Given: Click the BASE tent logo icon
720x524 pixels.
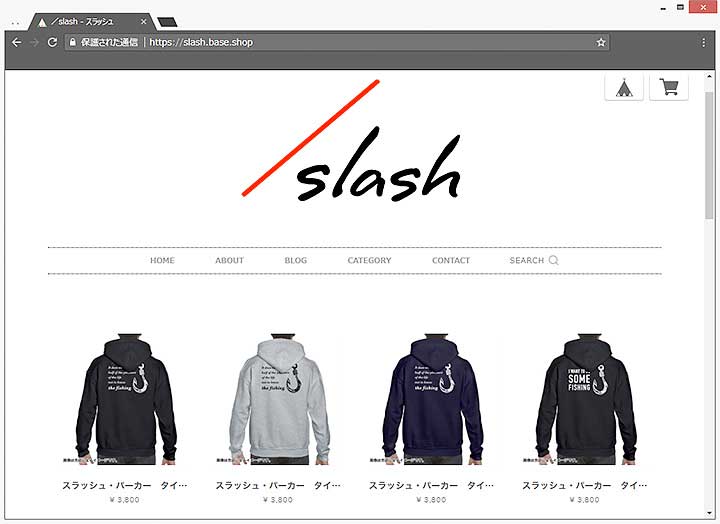Looking at the screenshot, I should coord(624,87).
